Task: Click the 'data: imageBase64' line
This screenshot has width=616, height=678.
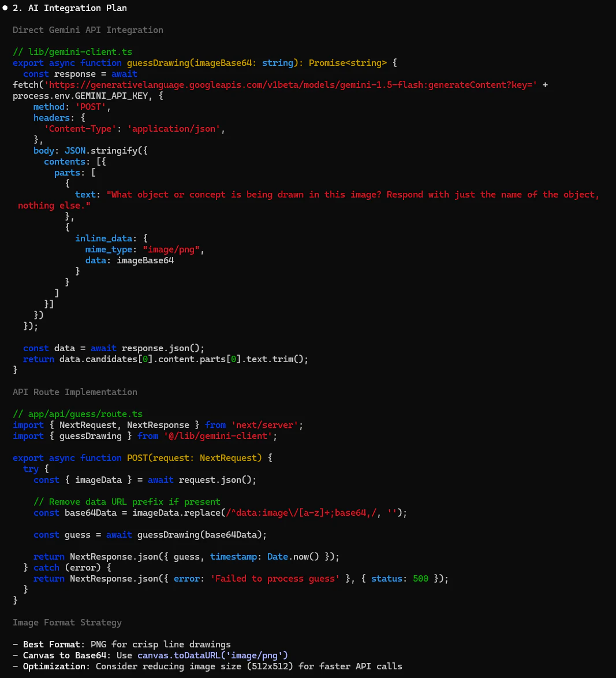Action: pyautogui.click(x=129, y=260)
